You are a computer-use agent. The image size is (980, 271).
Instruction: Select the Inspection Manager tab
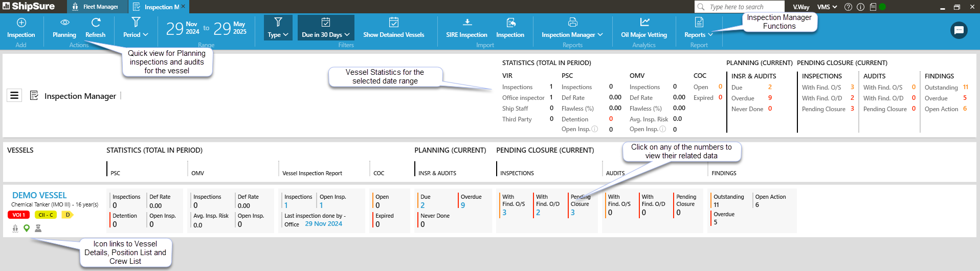point(157,7)
